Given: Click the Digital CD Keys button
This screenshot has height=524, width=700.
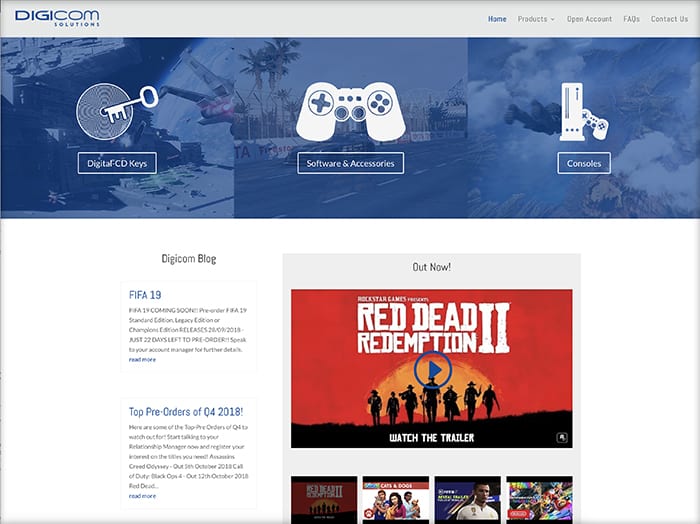Looking at the screenshot, I should [117, 163].
